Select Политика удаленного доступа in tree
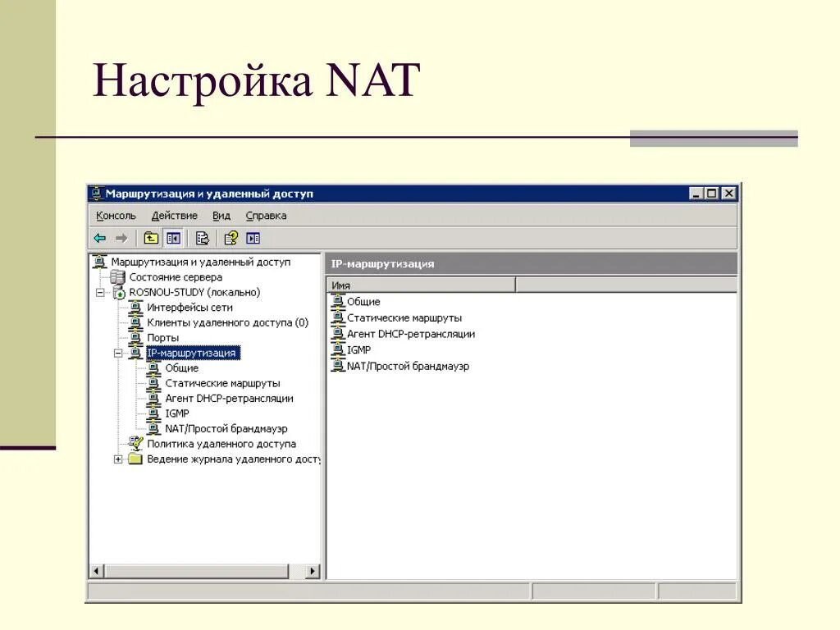 tap(221, 443)
